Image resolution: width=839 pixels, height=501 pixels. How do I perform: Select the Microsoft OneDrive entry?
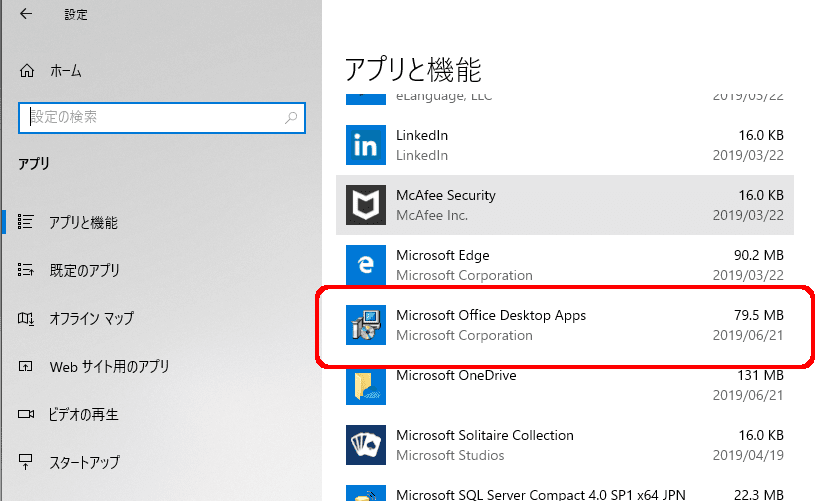[x=565, y=385]
